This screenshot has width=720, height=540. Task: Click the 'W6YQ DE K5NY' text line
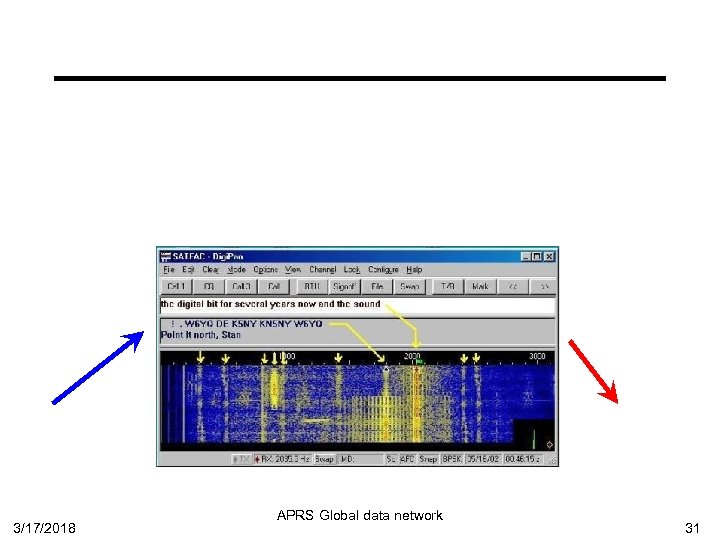pos(246,324)
